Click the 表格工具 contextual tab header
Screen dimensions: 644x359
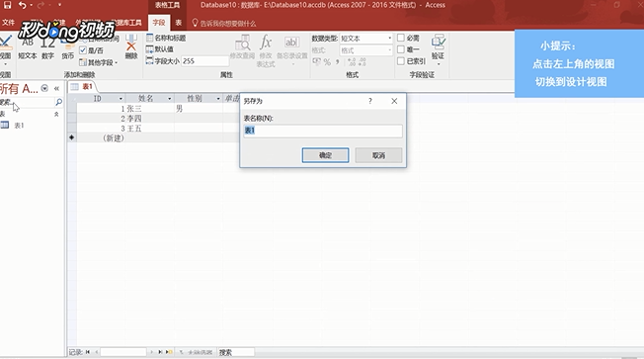click(167, 5)
